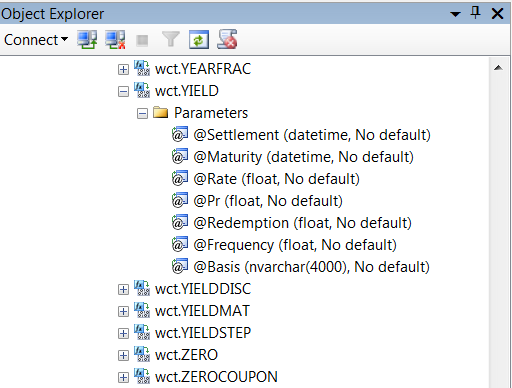The width and height of the screenshot is (512, 388).
Task: Click the @Rate parameter icon
Action: 180,178
